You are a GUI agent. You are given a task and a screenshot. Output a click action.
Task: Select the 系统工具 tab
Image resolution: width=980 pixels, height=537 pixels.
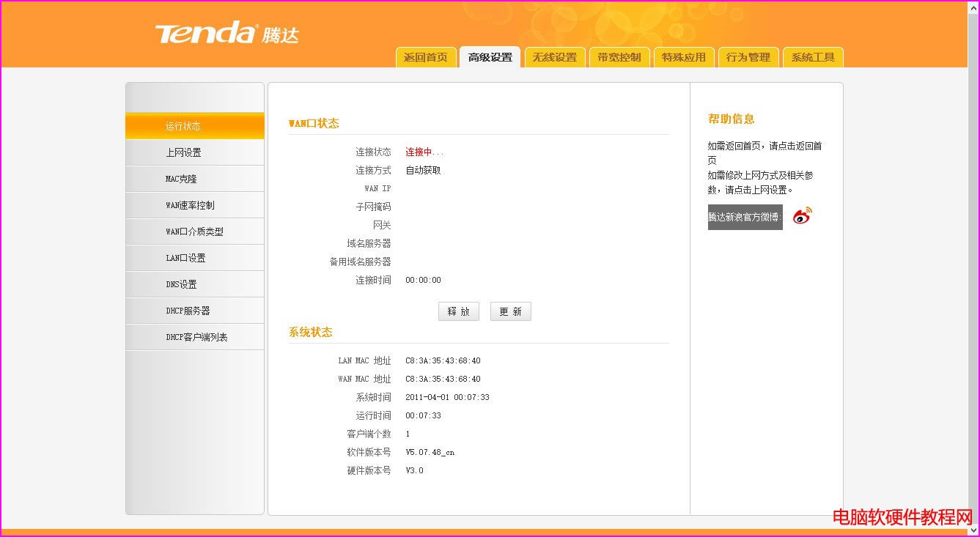coord(813,57)
